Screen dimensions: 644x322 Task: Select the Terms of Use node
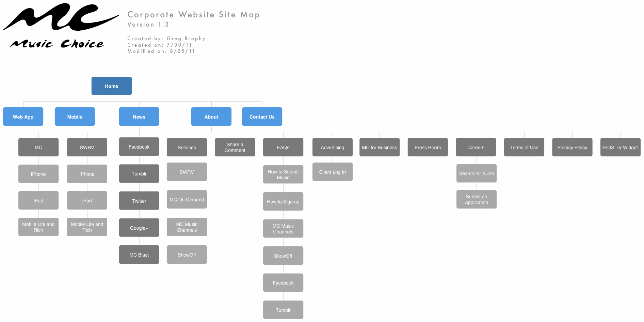pyautogui.click(x=524, y=147)
